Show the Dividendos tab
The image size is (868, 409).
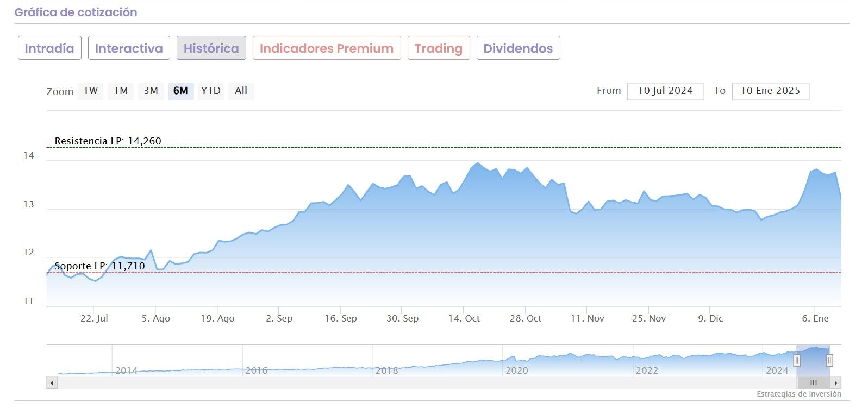coord(518,48)
